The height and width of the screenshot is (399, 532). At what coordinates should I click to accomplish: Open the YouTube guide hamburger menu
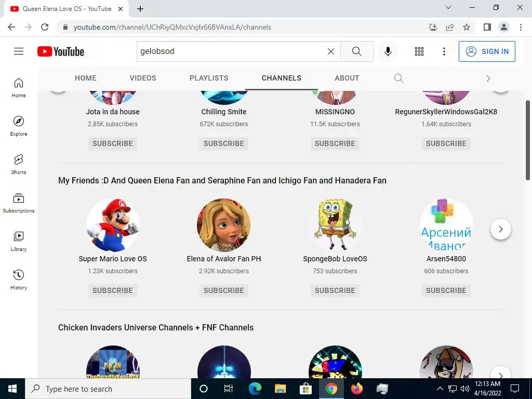(x=19, y=51)
